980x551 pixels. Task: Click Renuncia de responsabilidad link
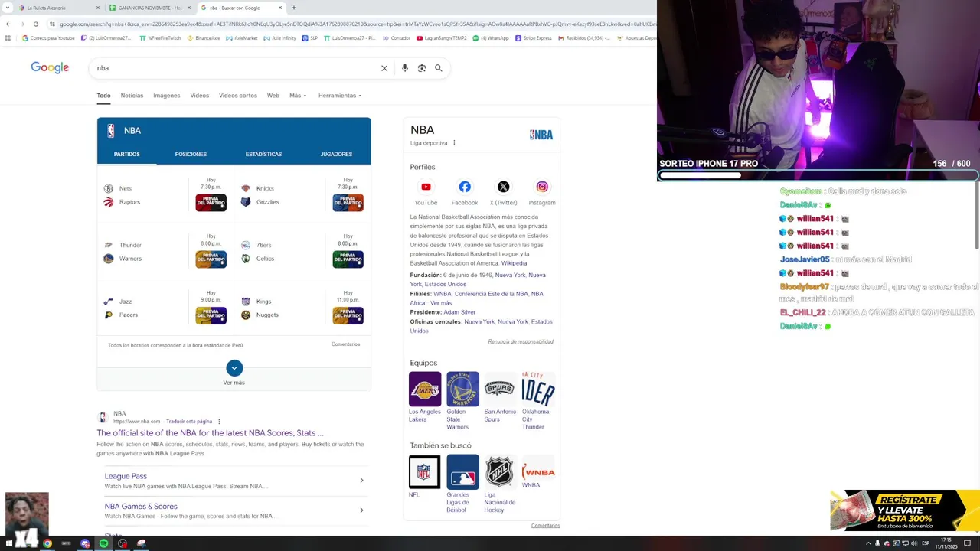(521, 341)
